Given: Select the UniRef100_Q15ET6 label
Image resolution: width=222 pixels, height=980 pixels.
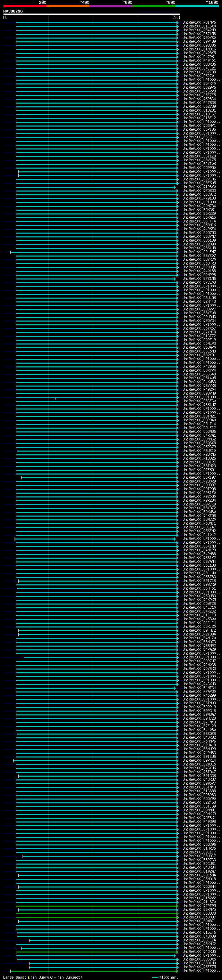Looking at the screenshot, I should click(199, 932).
